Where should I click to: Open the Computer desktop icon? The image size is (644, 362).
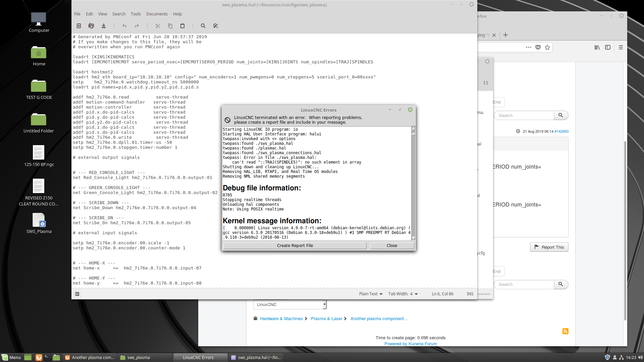39,22
